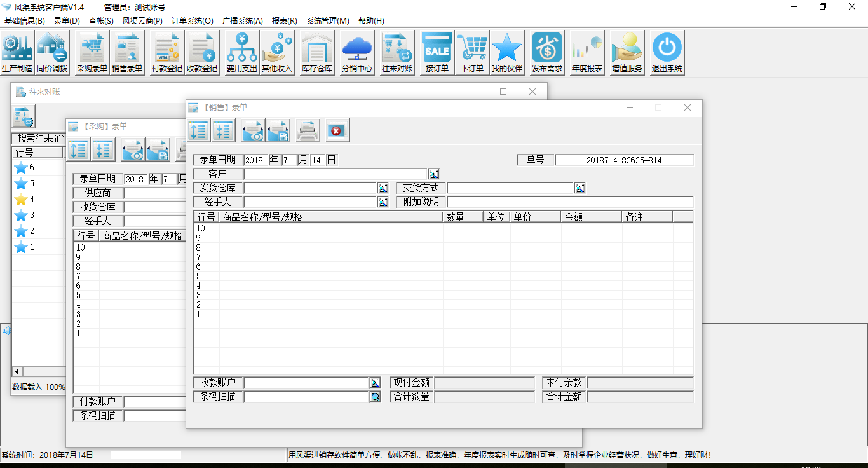Click the save-order icon in 销售 window
The height and width of the screenshot is (468, 868).
coord(278,131)
